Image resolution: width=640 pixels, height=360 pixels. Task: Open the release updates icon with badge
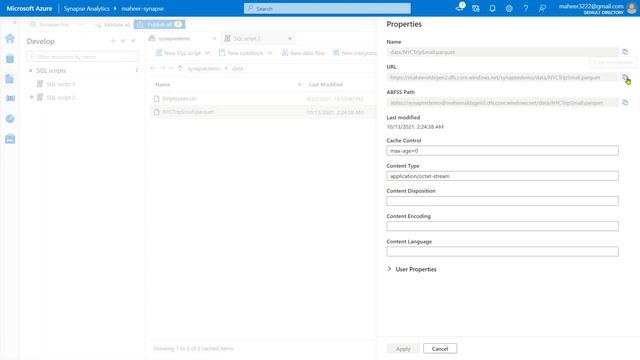pyautogui.click(x=460, y=7)
